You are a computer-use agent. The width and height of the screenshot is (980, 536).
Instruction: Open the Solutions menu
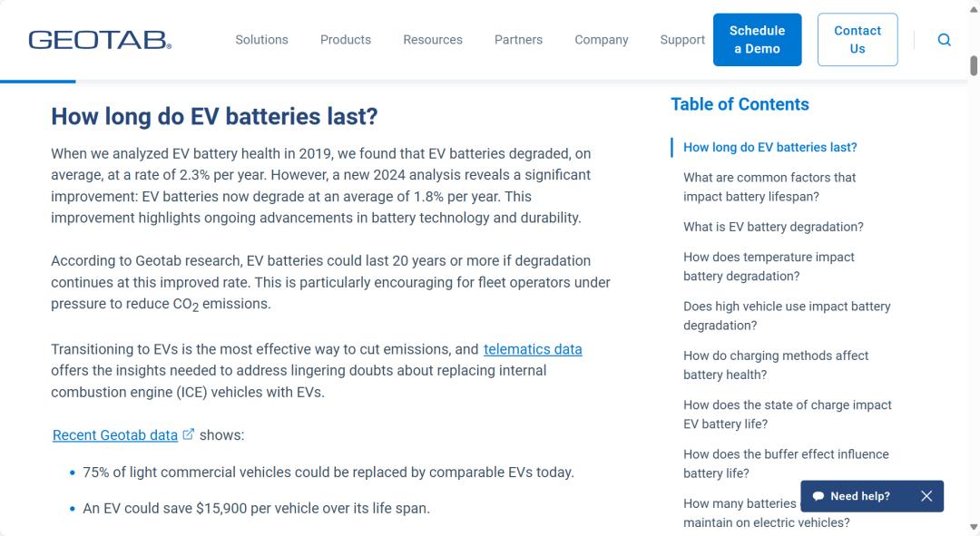[261, 40]
